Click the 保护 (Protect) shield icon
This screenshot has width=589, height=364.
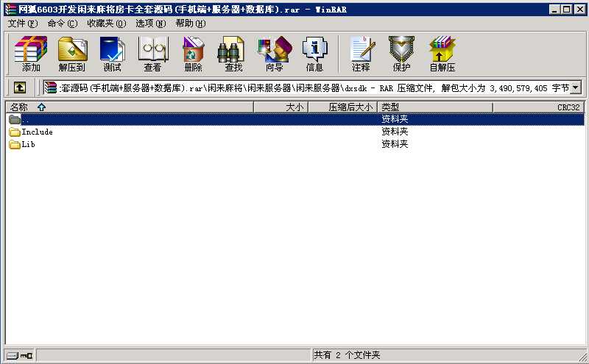[x=401, y=54]
